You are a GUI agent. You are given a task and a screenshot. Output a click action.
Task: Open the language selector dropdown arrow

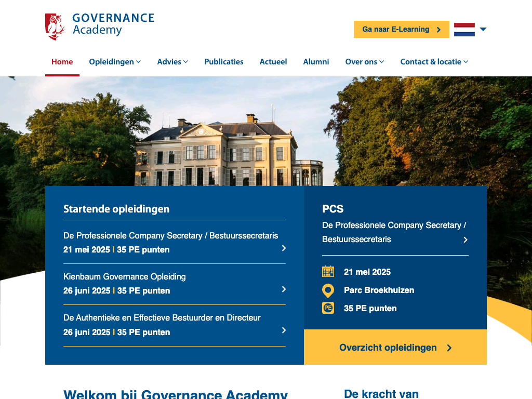pos(483,30)
